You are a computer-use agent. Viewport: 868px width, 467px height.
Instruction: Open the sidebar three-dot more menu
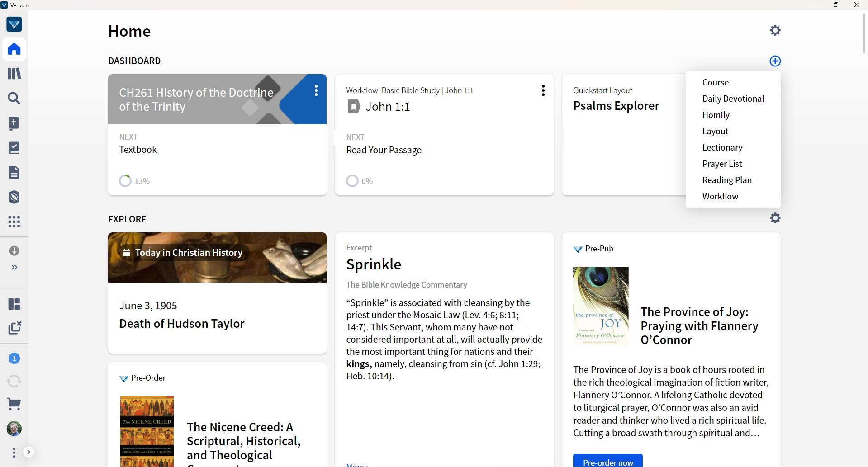click(14, 452)
